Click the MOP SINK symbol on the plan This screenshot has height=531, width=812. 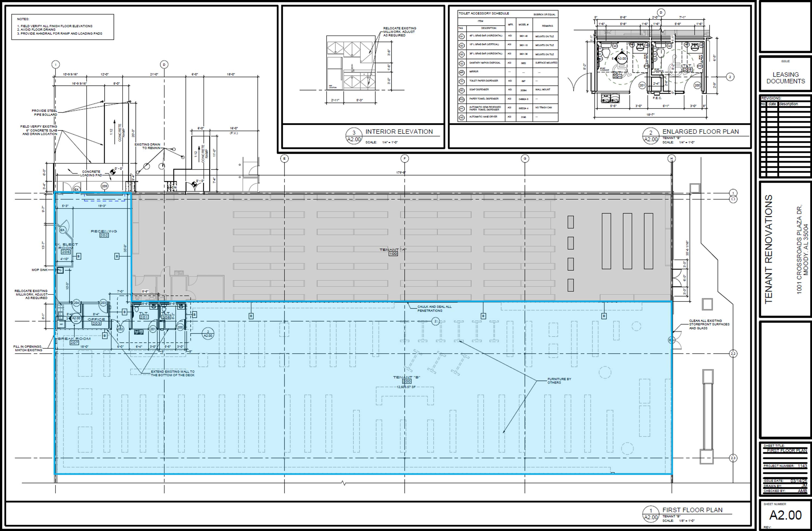click(x=60, y=270)
